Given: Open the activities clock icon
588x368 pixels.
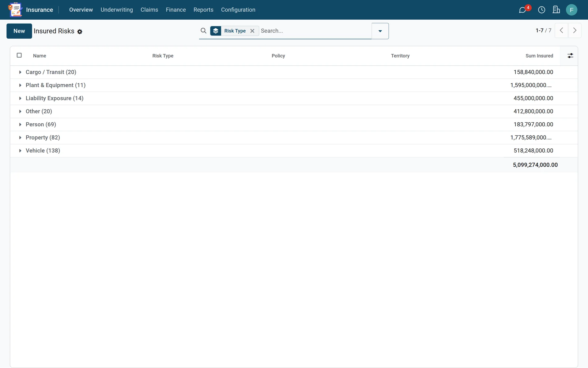Looking at the screenshot, I should click(541, 10).
